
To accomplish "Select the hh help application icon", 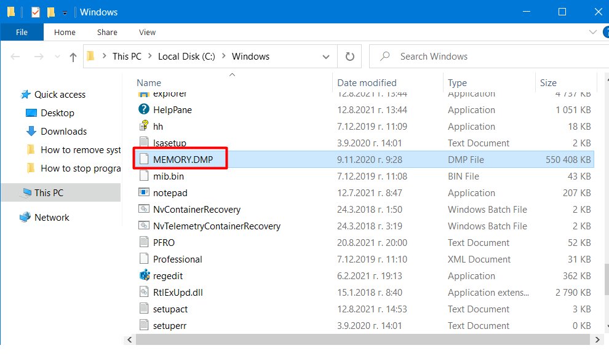I will [144, 125].
